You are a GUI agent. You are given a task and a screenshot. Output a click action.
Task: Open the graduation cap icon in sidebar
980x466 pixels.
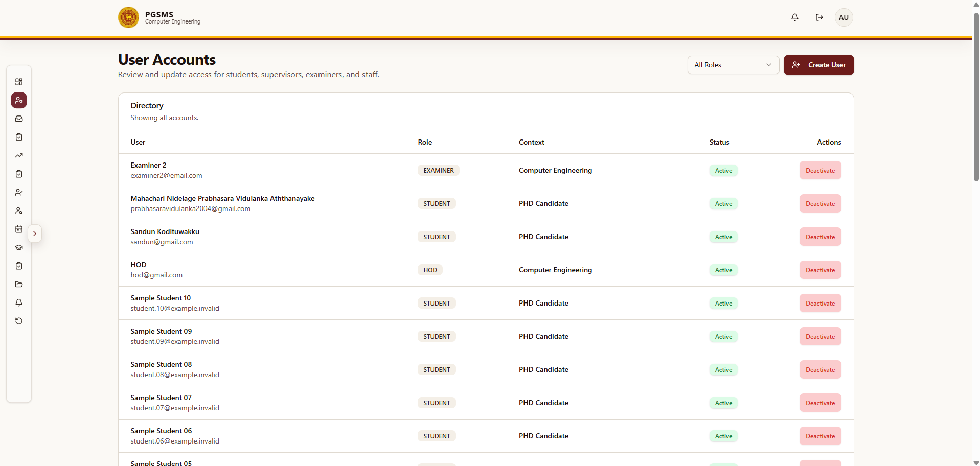tap(19, 247)
